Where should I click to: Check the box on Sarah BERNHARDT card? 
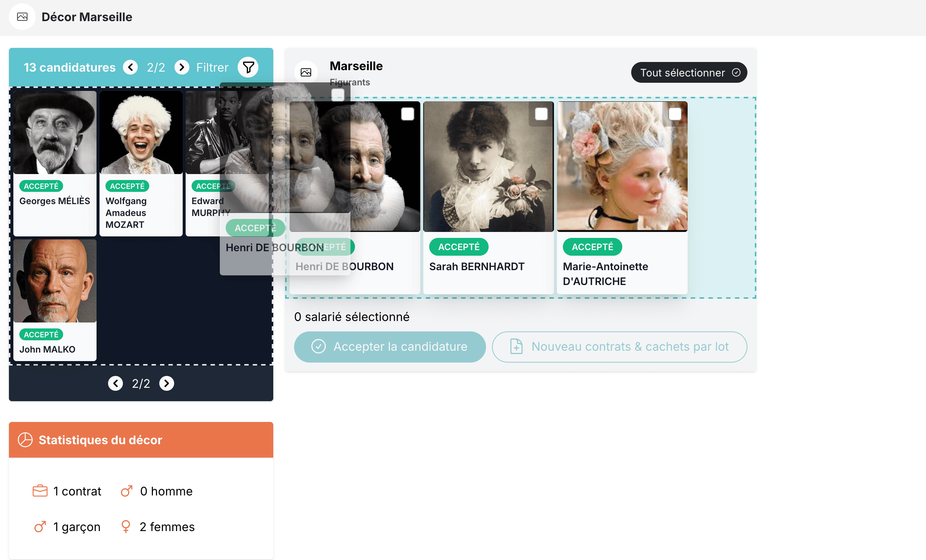(x=541, y=114)
